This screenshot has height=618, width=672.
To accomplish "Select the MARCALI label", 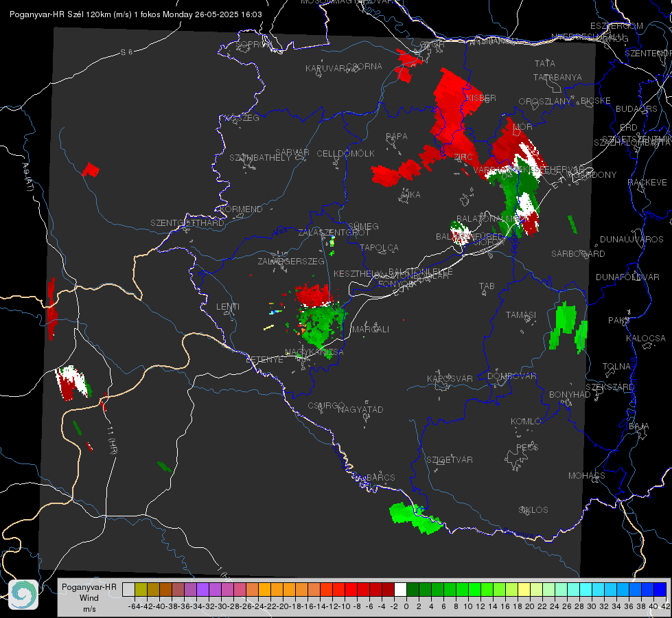I will click(x=370, y=329).
